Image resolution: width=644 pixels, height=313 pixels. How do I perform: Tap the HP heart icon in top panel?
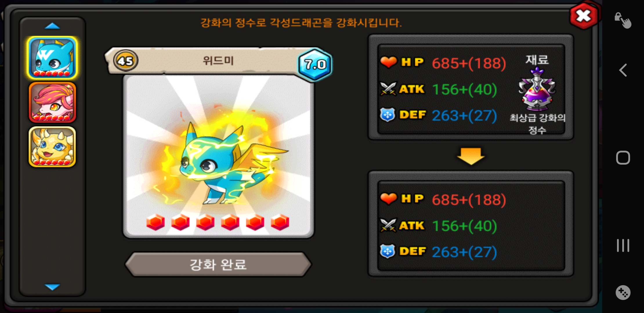click(388, 62)
